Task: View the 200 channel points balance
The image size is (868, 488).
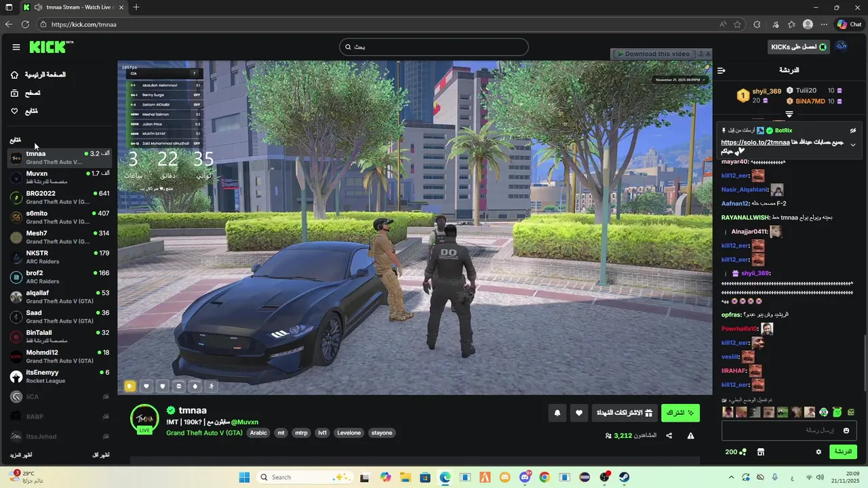Action: click(735, 452)
